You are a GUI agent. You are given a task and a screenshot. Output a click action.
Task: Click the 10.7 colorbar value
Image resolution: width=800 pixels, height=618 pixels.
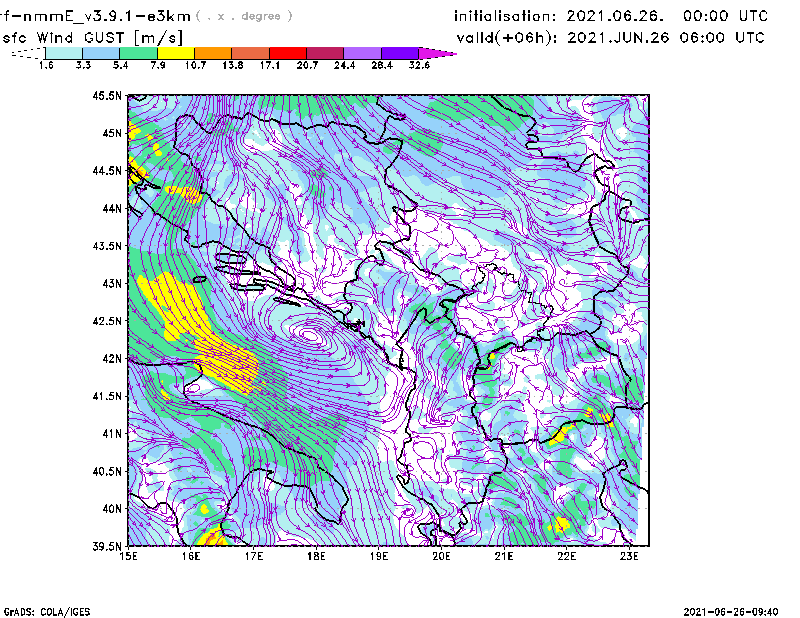coord(195,65)
